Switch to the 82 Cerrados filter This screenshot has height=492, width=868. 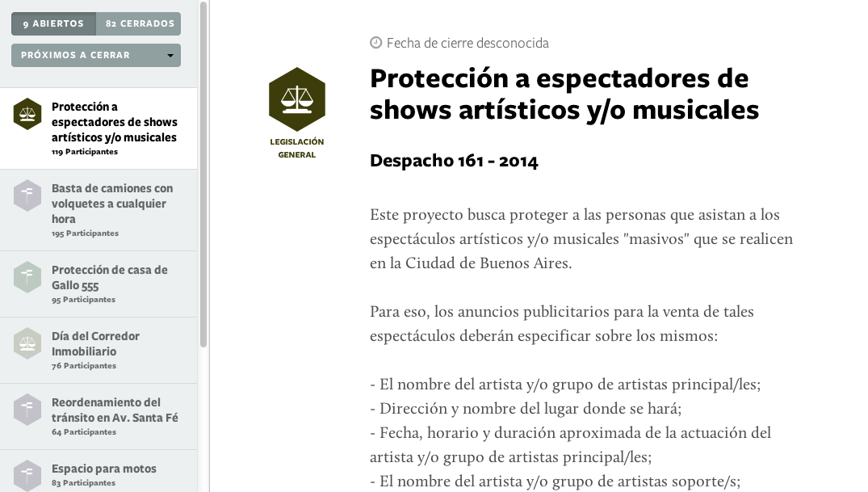tap(139, 24)
